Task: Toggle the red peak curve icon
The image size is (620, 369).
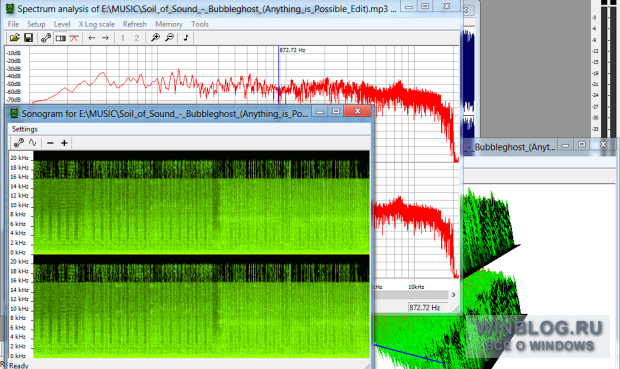Action: coord(74,38)
